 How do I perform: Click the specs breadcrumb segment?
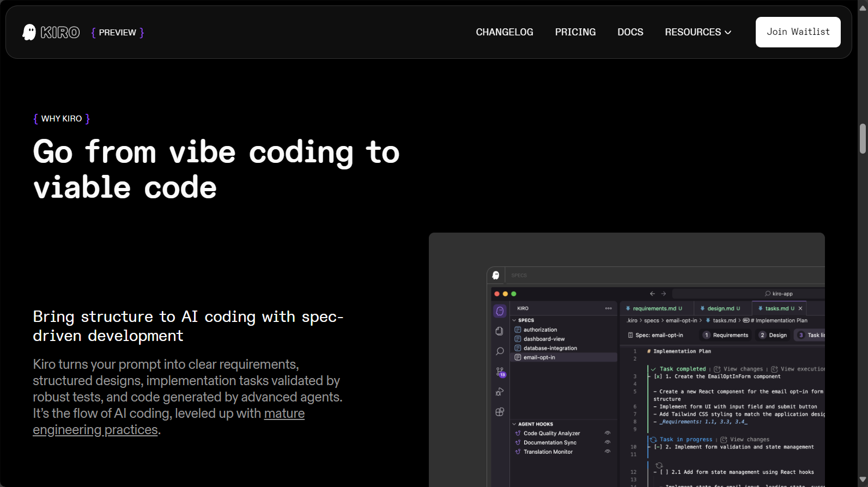(x=652, y=320)
